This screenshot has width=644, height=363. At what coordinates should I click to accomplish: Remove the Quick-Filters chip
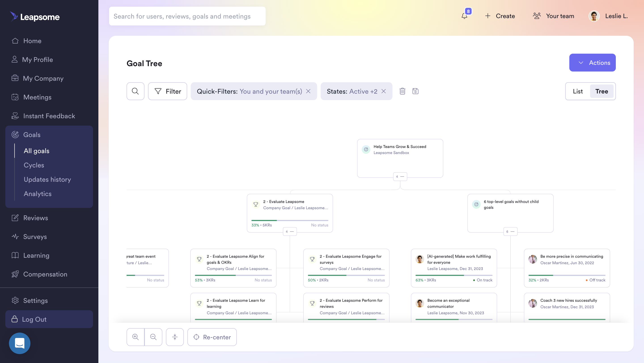click(308, 91)
